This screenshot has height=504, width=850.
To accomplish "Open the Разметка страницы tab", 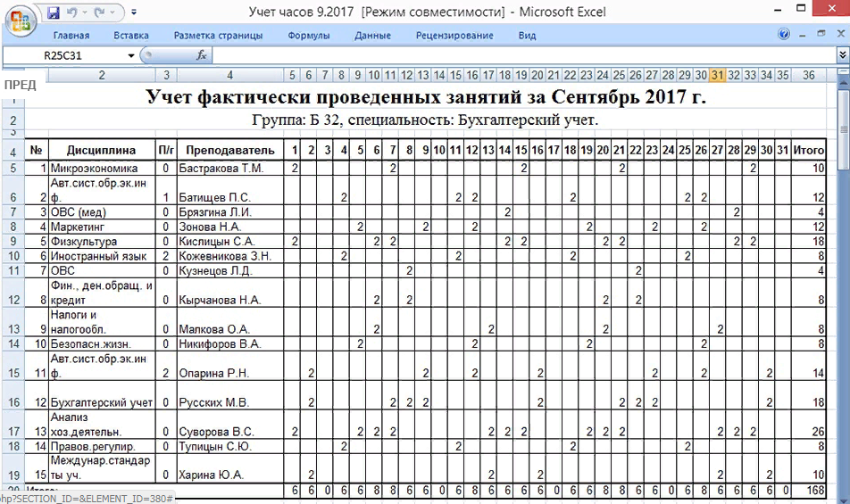I will [218, 36].
